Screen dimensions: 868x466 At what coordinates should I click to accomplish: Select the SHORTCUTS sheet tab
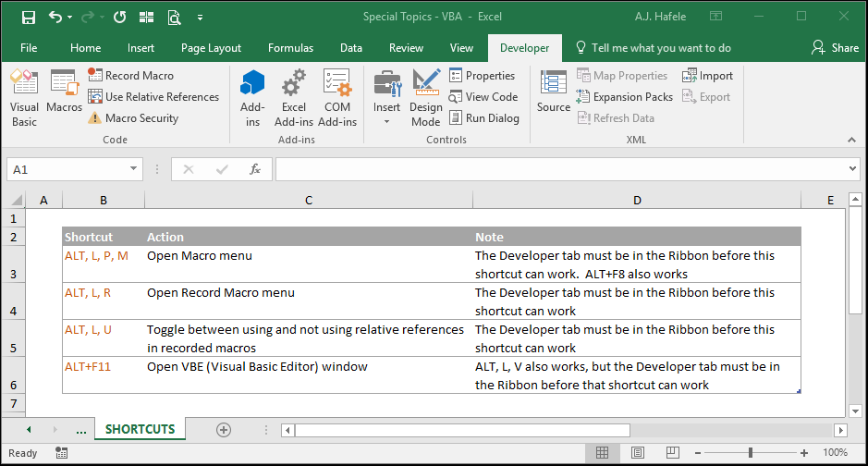tap(141, 429)
